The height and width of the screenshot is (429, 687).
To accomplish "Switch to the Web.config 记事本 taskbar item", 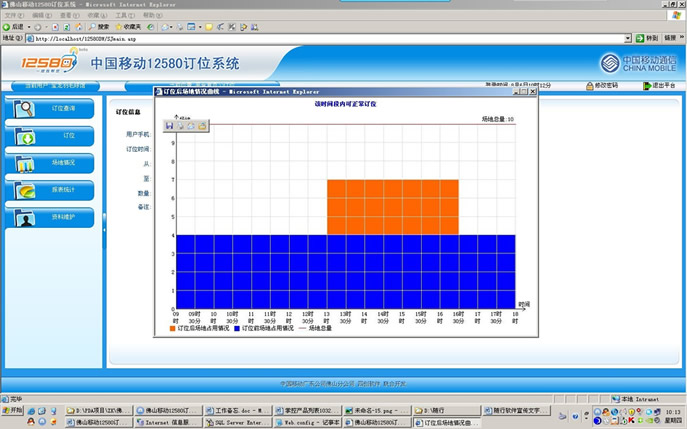I will [307, 422].
